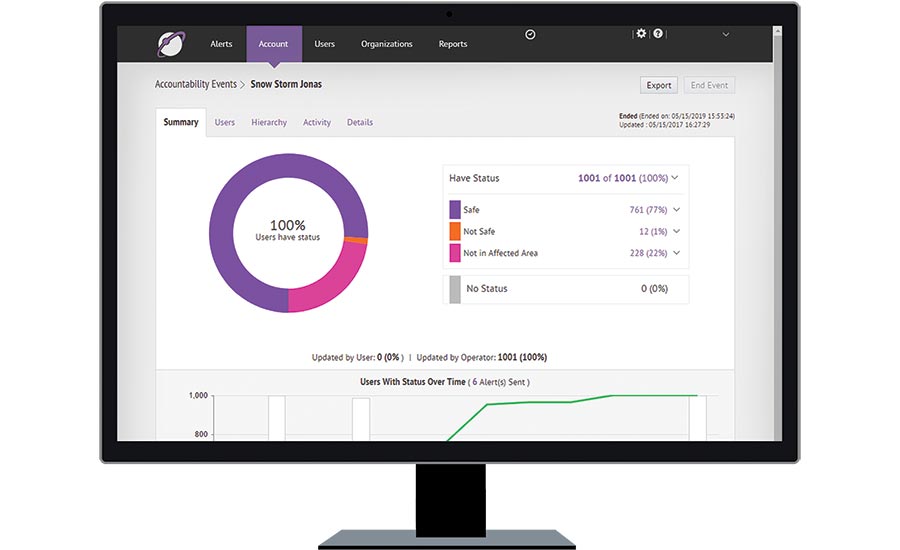Expand the Not in Affected Area row
900x550 pixels.
677,253
